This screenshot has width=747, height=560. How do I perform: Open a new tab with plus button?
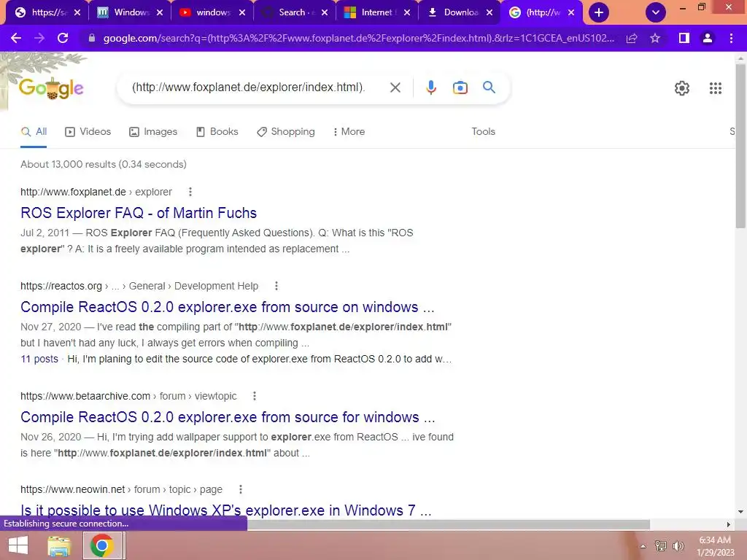[599, 12]
